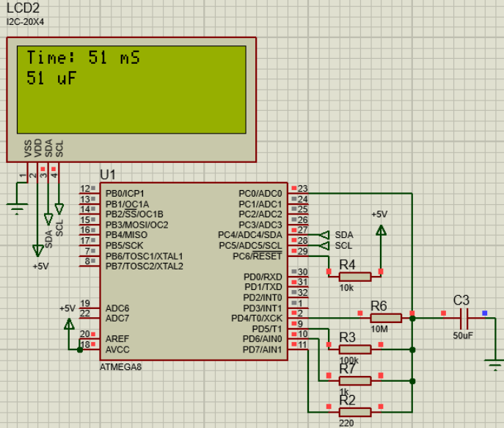Click the PC0/ADC0 pin 23
Screen dimensions: 504x428
[x=298, y=193]
